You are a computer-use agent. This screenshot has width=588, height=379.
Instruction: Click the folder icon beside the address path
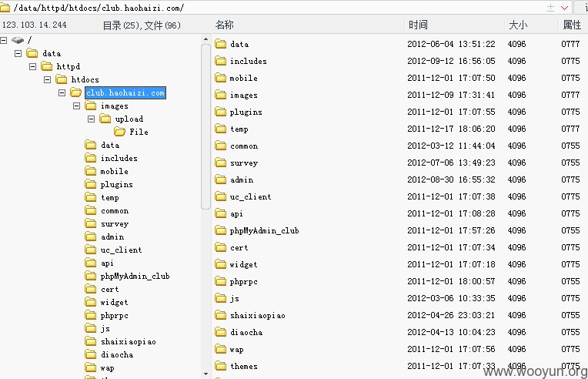5,7
